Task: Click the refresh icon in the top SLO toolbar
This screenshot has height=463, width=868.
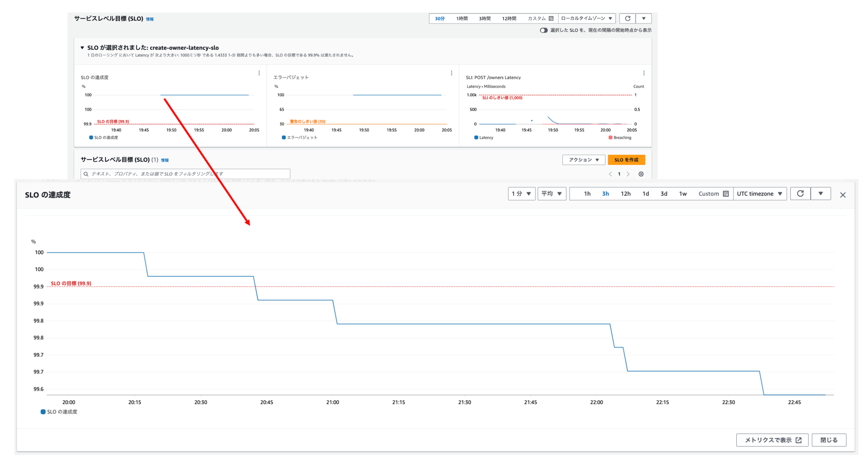Action: click(x=628, y=19)
